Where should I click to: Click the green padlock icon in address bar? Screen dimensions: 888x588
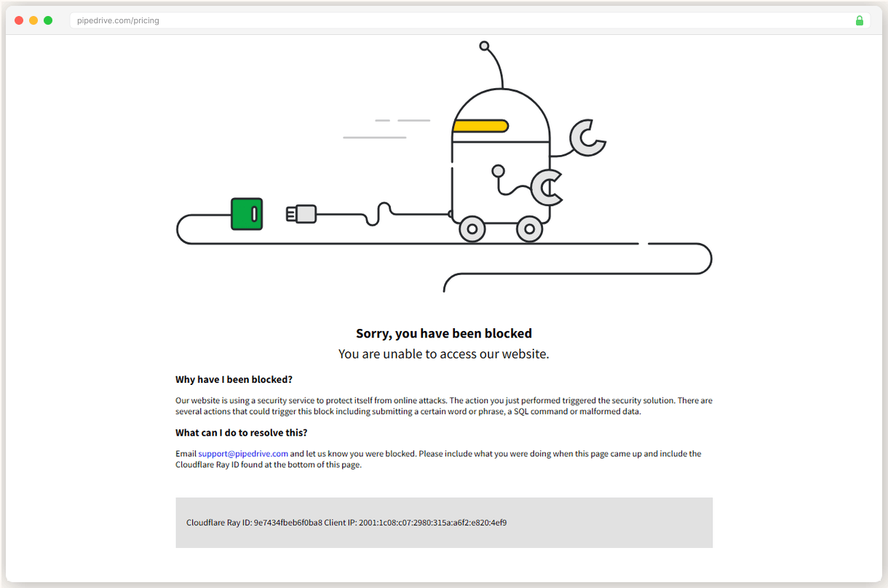tap(860, 20)
